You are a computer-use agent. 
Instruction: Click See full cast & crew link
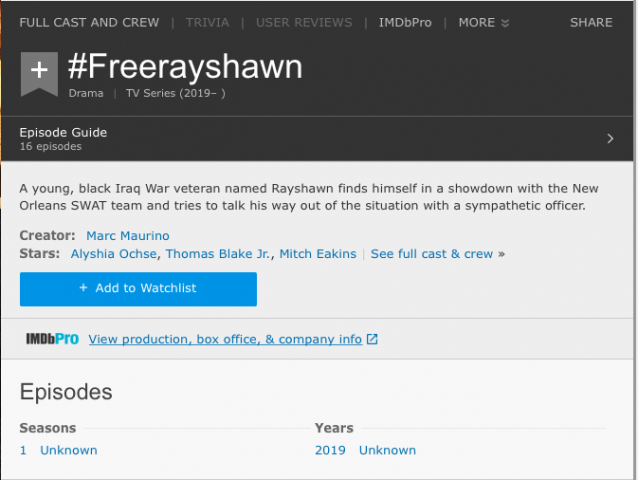pyautogui.click(x=437, y=254)
